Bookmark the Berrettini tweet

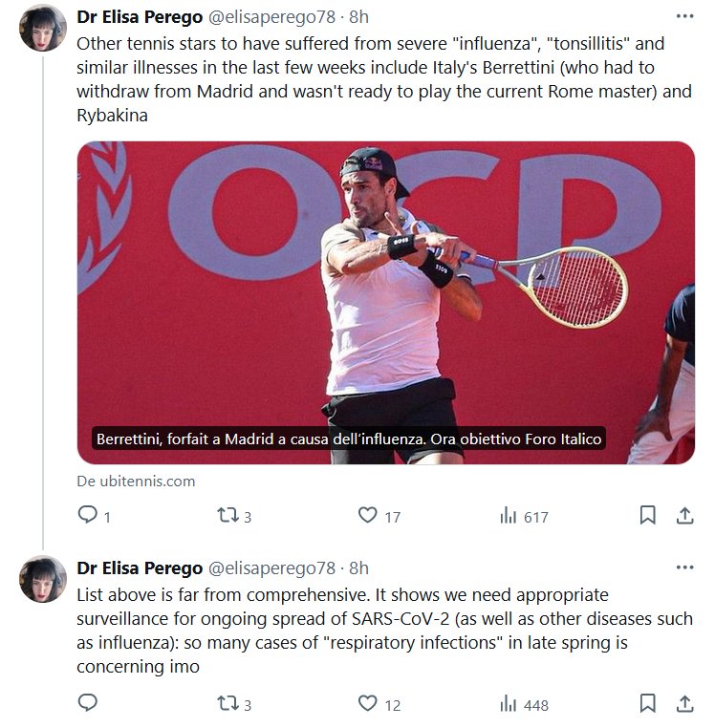(647, 516)
